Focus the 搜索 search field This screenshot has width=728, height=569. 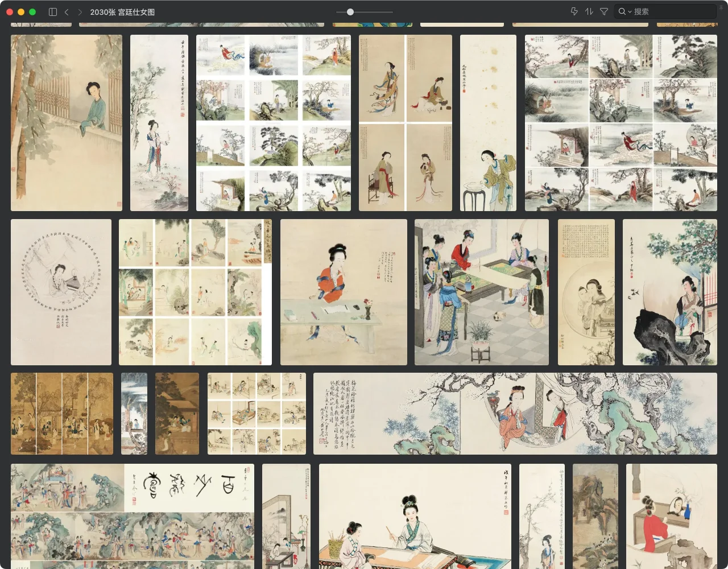(665, 11)
